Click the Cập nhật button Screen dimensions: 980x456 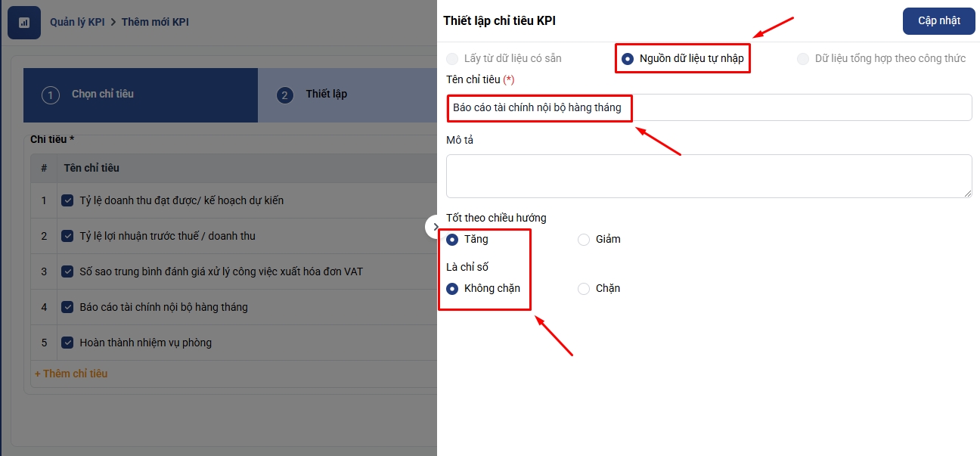[938, 21]
